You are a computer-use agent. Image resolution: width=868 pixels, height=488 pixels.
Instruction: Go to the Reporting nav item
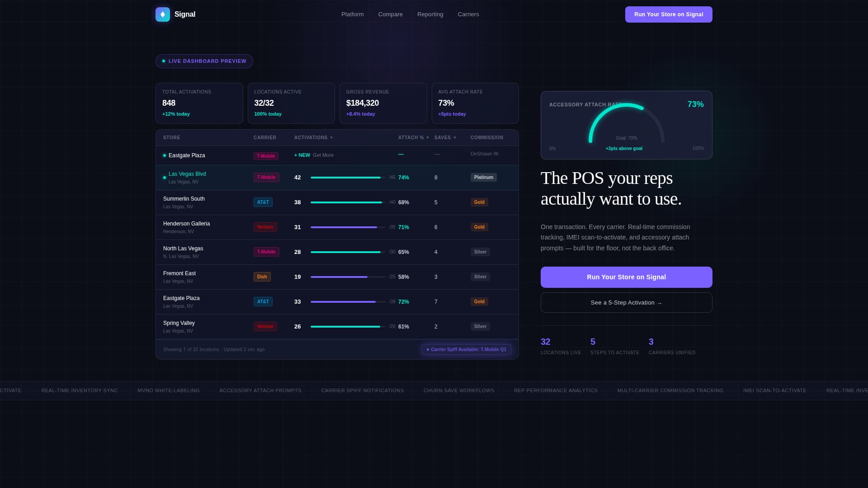pos(430,14)
